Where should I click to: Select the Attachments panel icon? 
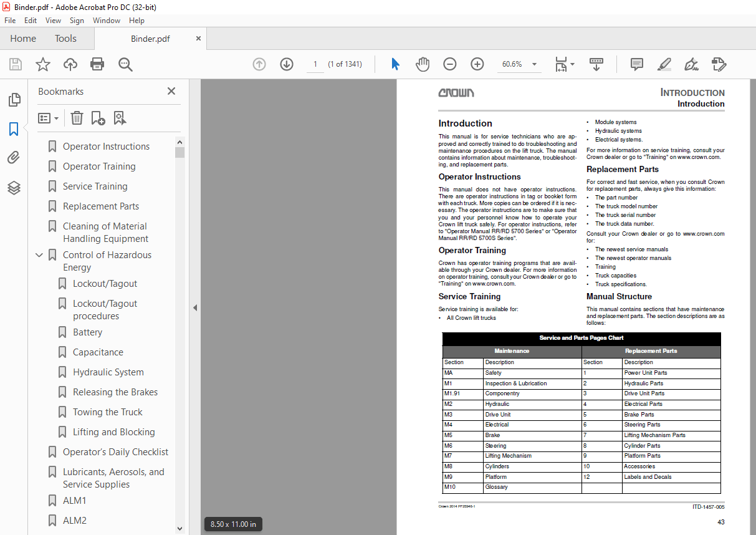(14, 157)
